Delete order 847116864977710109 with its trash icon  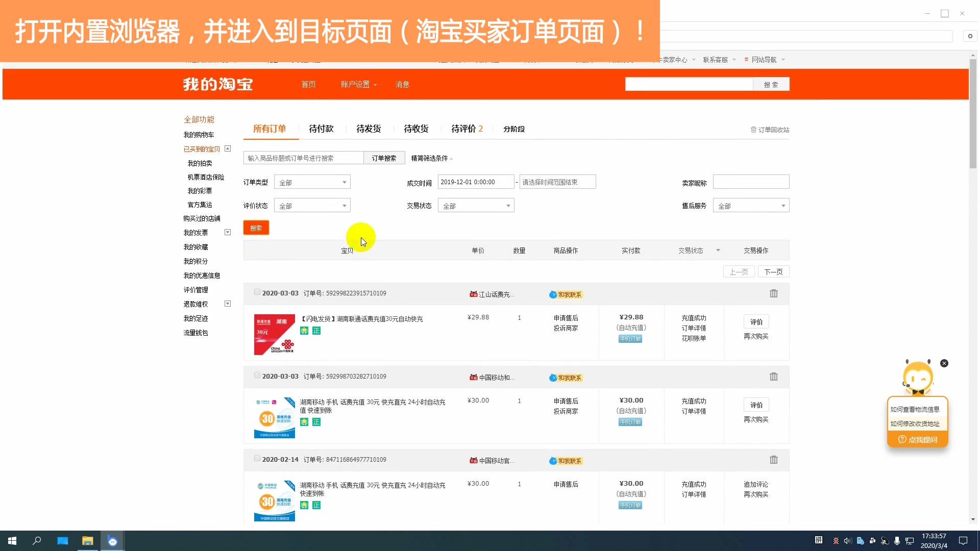point(774,460)
